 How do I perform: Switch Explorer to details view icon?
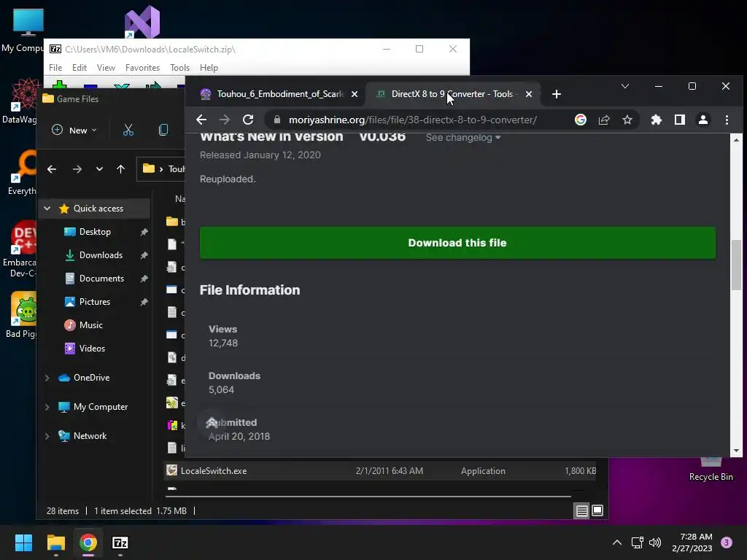[x=581, y=511]
